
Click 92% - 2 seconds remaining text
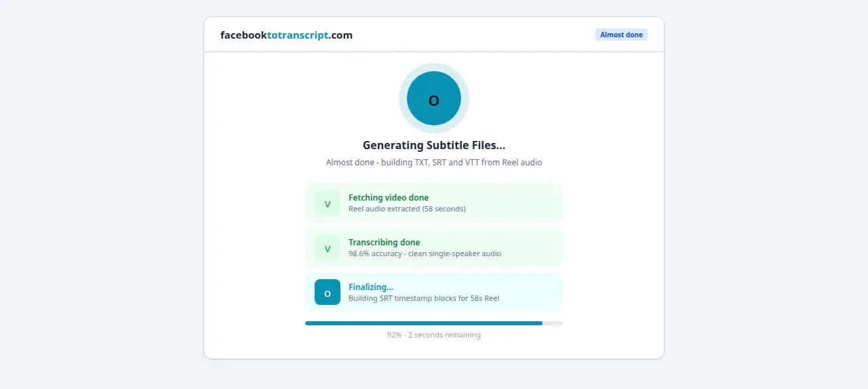(x=434, y=335)
